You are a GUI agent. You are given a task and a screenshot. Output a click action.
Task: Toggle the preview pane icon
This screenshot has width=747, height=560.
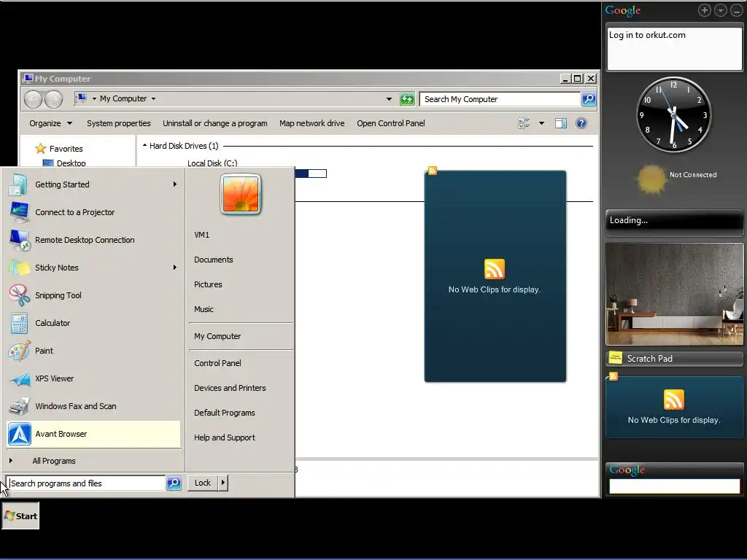[x=561, y=123]
